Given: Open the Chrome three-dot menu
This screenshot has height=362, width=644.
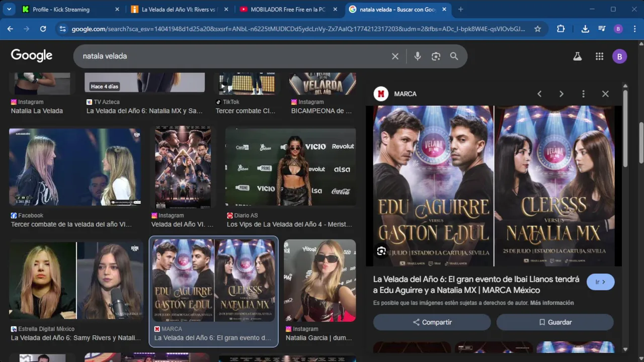Looking at the screenshot, I should (x=634, y=29).
